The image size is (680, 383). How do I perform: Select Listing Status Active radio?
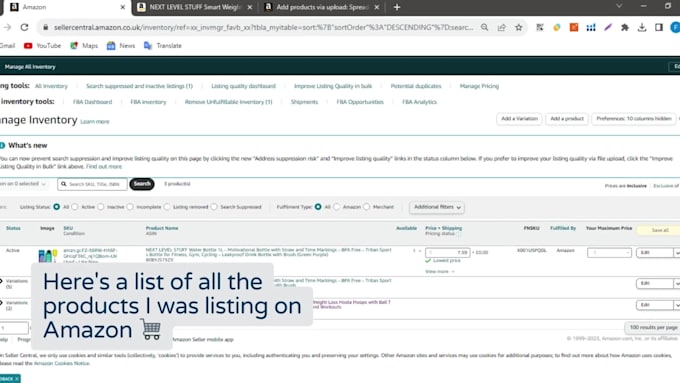pyautogui.click(x=75, y=207)
